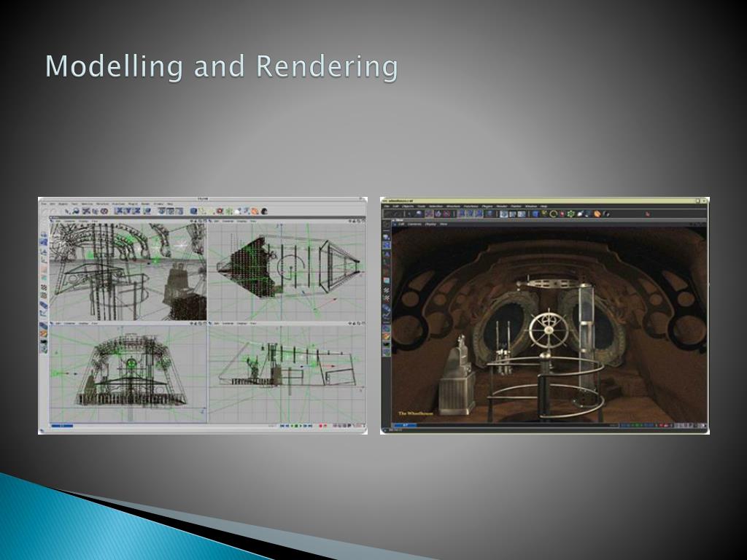Click the front-view wireframe viewport with the dome shape
This screenshot has width=747, height=560.
click(x=128, y=374)
